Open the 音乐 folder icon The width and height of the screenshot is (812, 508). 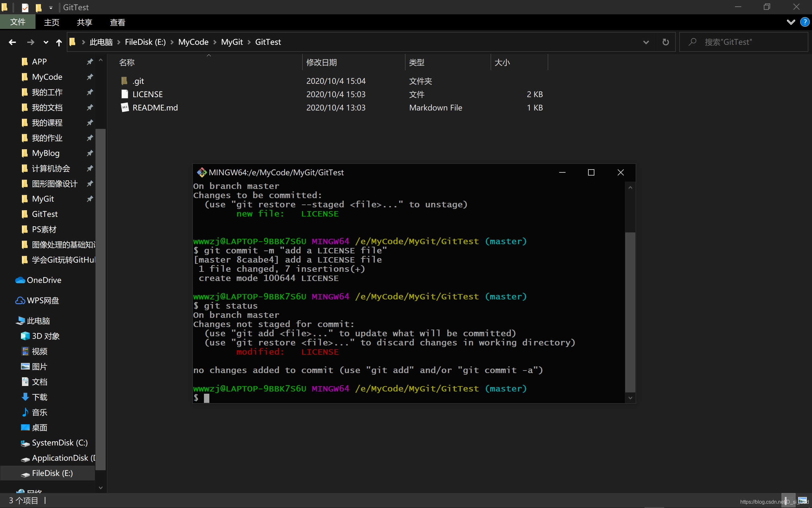25,412
